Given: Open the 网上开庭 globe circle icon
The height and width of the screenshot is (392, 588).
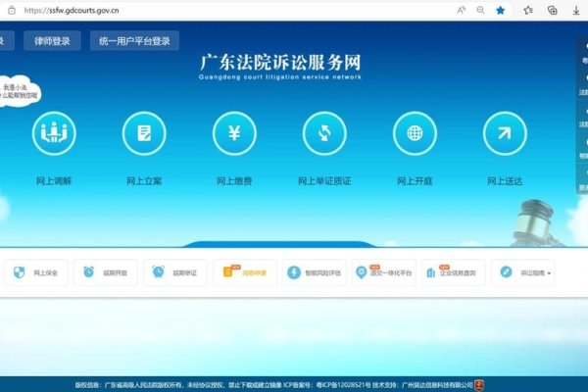Looking at the screenshot, I should pyautogui.click(x=415, y=133).
